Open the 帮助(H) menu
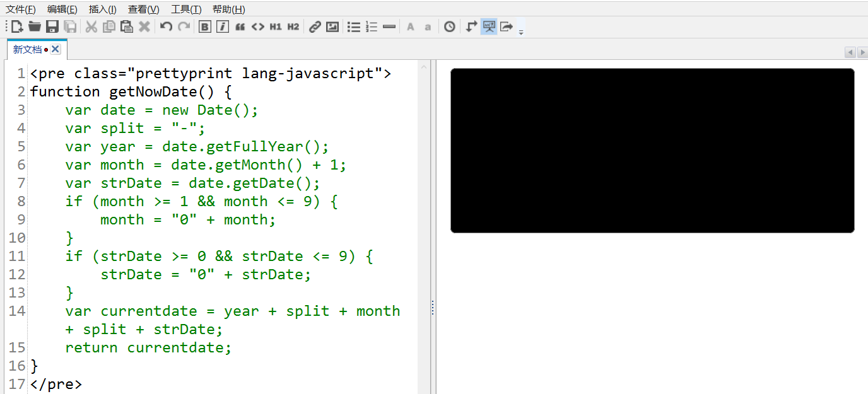 [229, 9]
